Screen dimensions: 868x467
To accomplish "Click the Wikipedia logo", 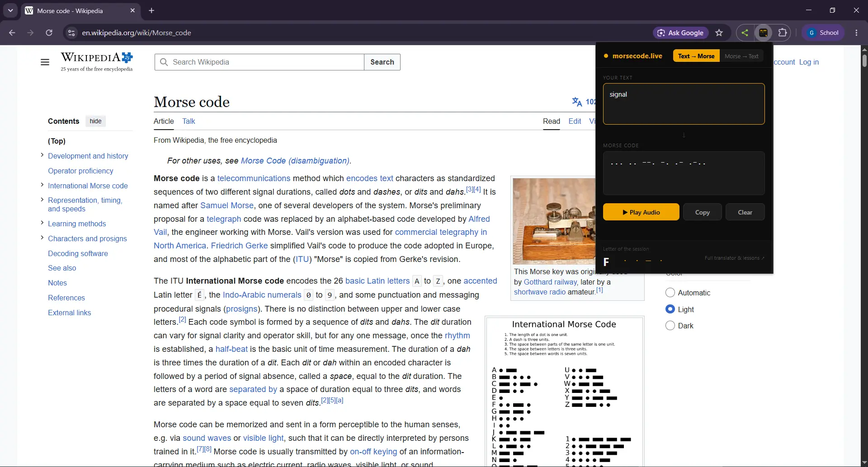I will [97, 62].
